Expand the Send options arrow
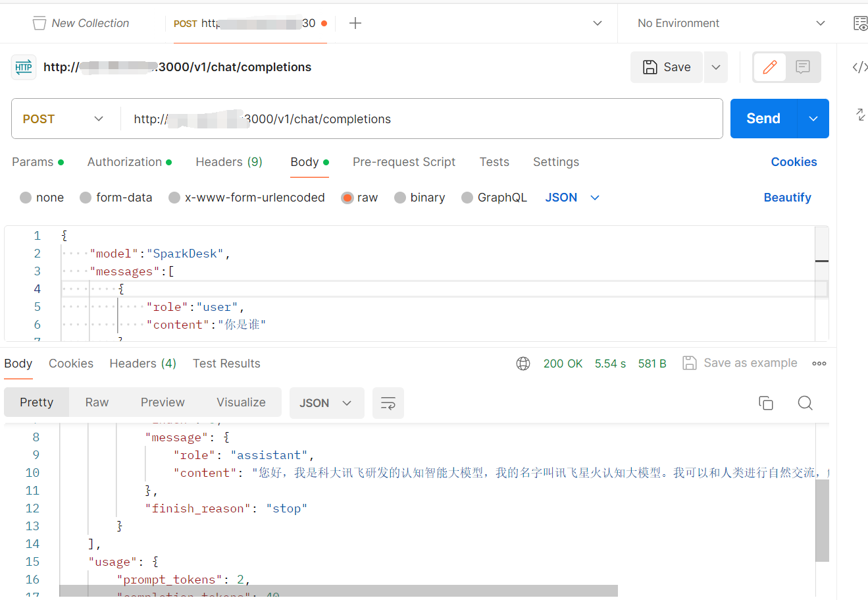 (813, 119)
